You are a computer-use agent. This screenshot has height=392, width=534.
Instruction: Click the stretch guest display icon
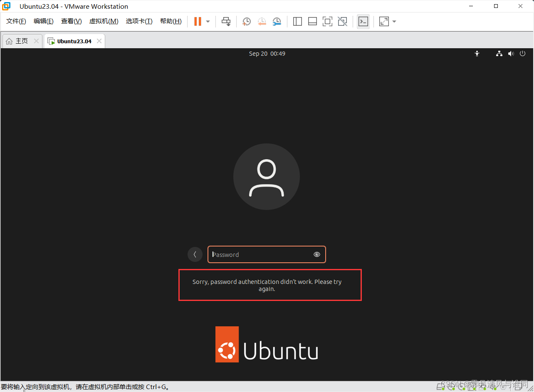pos(384,21)
